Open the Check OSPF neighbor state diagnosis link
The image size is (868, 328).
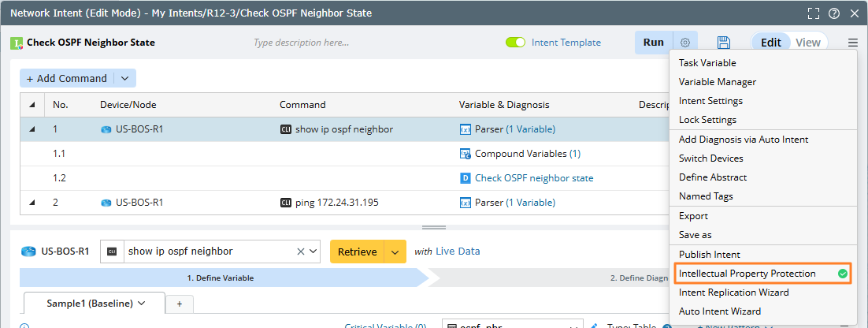pyautogui.click(x=534, y=178)
